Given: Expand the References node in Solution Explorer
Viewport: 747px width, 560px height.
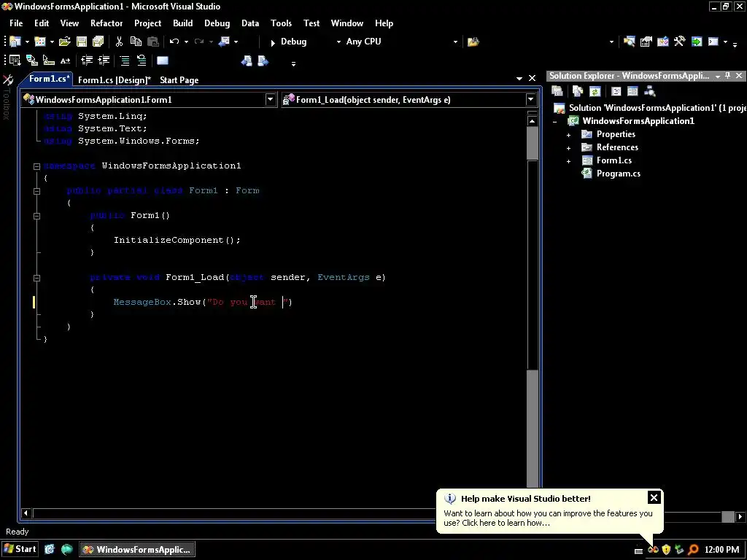Looking at the screenshot, I should pos(568,148).
